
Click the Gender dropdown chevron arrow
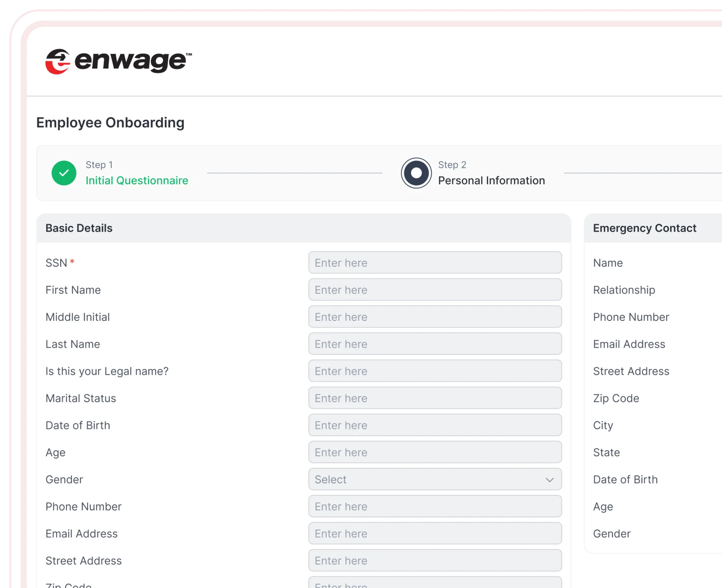tap(549, 480)
